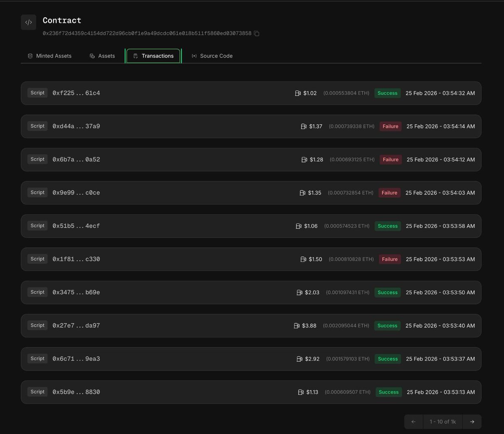Click the value (0.000810828 ETH)
The width and height of the screenshot is (504, 434).
(x=351, y=259)
